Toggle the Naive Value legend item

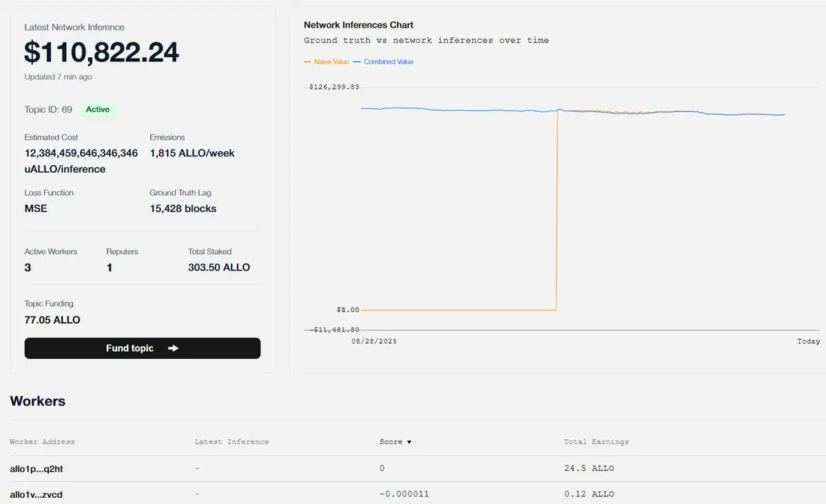(x=327, y=61)
